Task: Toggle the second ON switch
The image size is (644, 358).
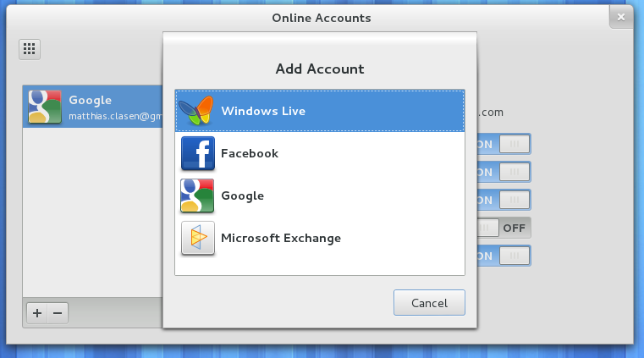Action: click(x=504, y=172)
